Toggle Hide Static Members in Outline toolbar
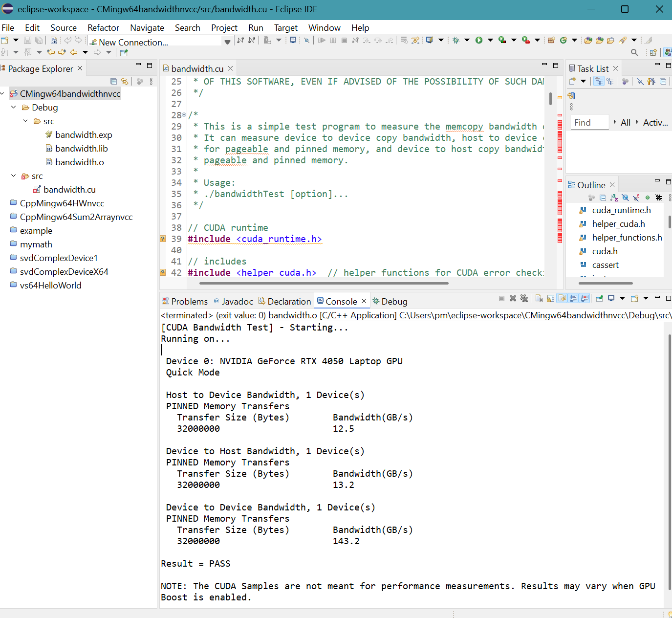 (x=636, y=198)
